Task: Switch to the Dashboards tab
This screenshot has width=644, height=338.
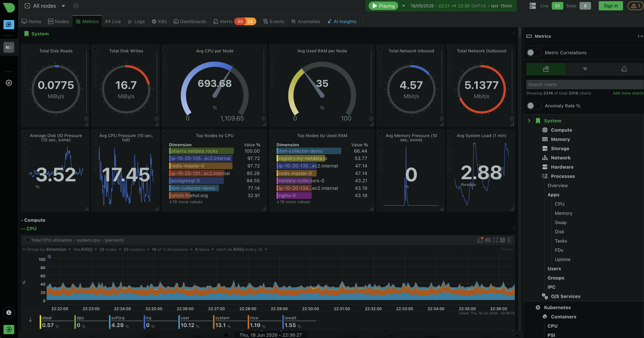Action: tap(190, 22)
